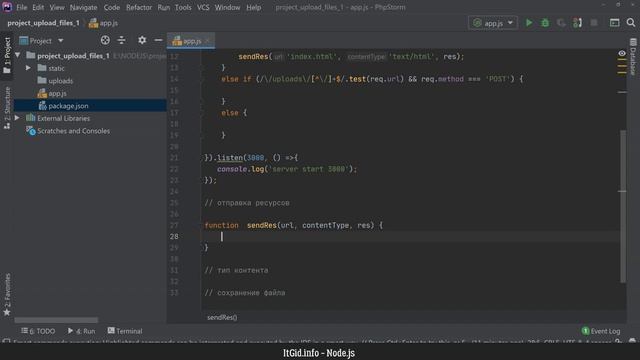Open Project panel settings gear
Viewport: 640px width, 360px height.
142,40
